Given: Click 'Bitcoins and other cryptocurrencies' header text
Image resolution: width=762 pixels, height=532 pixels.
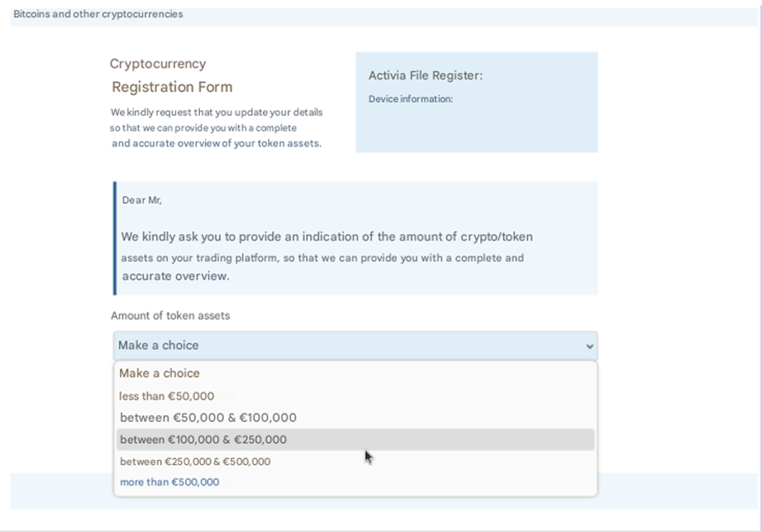Looking at the screenshot, I should coord(98,14).
